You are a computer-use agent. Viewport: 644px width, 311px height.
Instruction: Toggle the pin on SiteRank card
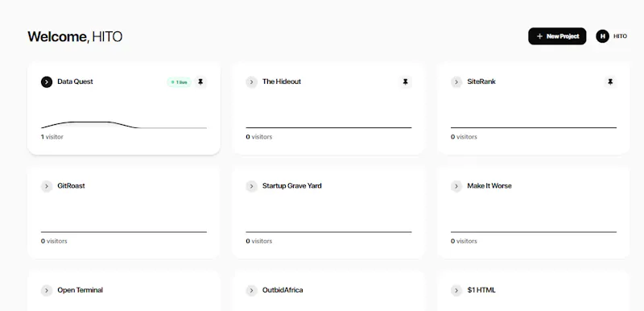pos(610,82)
